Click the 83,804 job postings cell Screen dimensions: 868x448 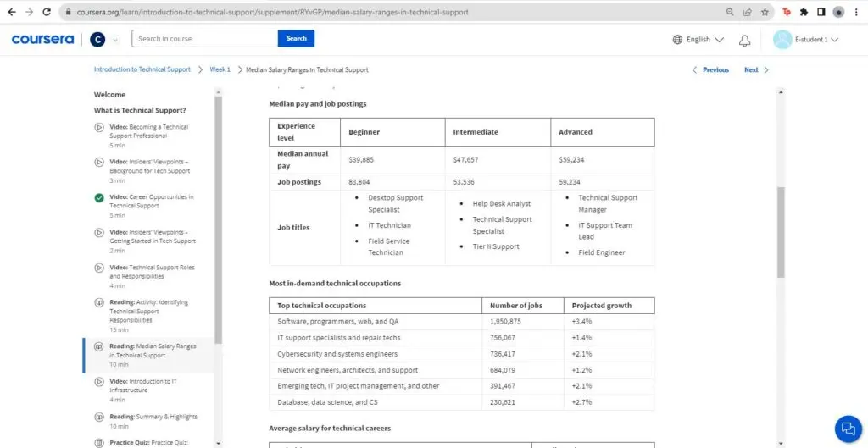392,182
